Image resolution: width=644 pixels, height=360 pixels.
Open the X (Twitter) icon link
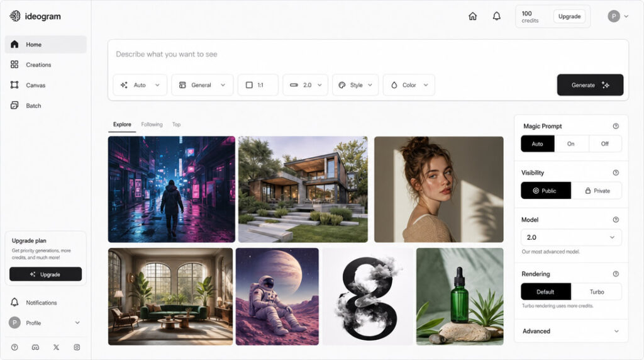pyautogui.click(x=56, y=347)
